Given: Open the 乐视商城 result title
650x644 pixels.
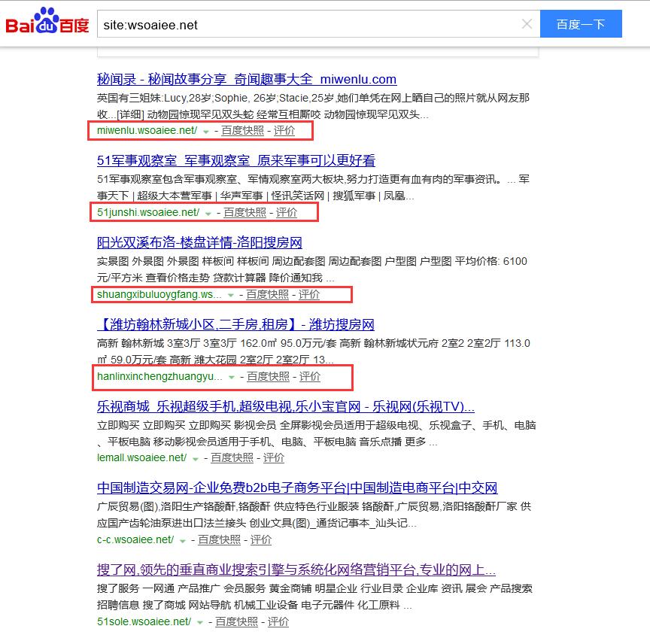Looking at the screenshot, I should (x=286, y=406).
